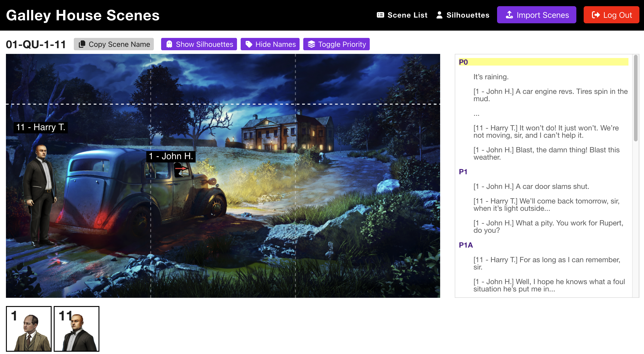Click the scene title 01-QU-1-11
Image resolution: width=644 pixels, height=354 pixels.
pos(36,45)
